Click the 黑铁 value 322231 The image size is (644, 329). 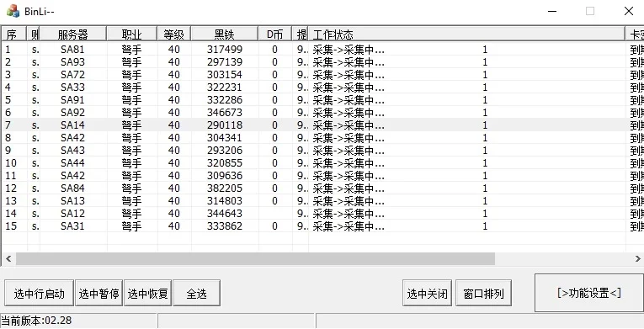click(225, 87)
